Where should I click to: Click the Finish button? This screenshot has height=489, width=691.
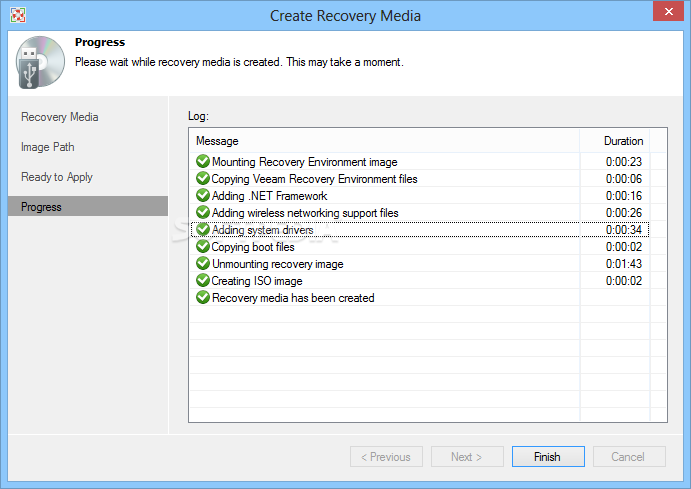pos(548,456)
